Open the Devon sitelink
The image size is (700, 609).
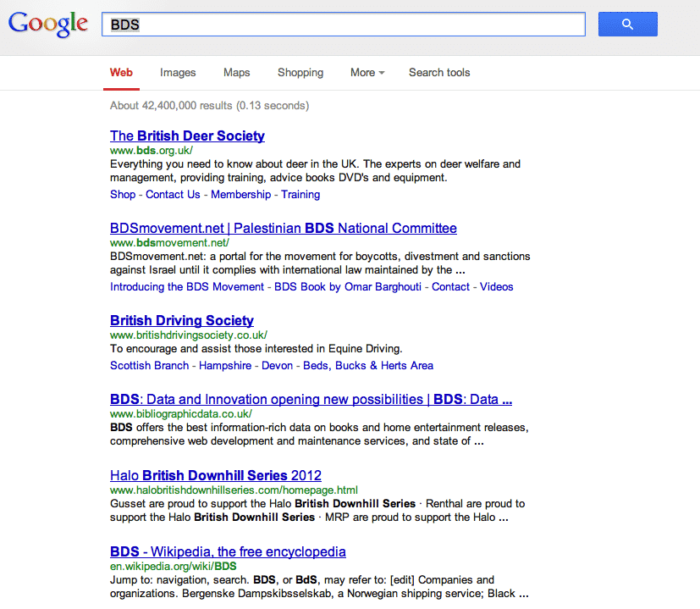(278, 366)
